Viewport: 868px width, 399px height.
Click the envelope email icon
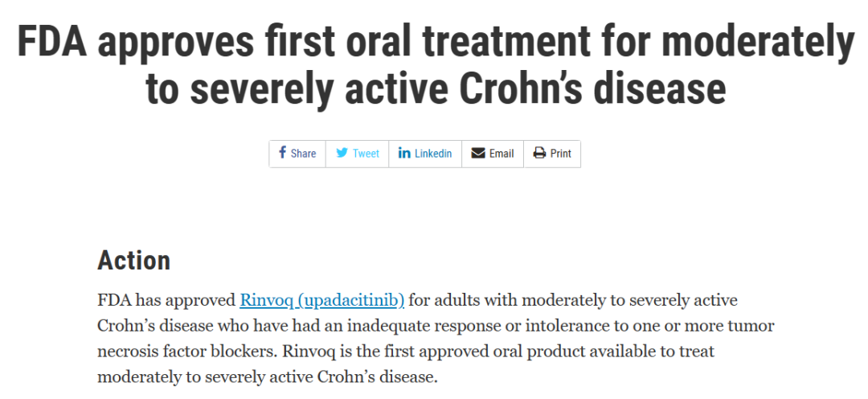(478, 153)
